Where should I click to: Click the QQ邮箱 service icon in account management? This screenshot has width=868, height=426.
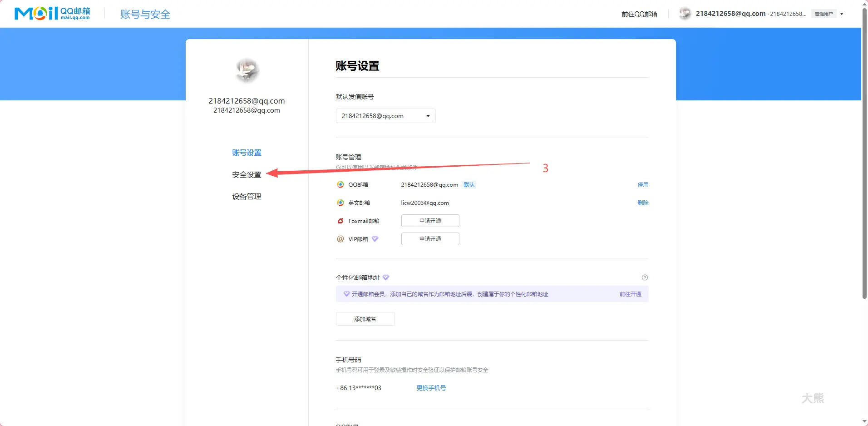[x=340, y=184]
